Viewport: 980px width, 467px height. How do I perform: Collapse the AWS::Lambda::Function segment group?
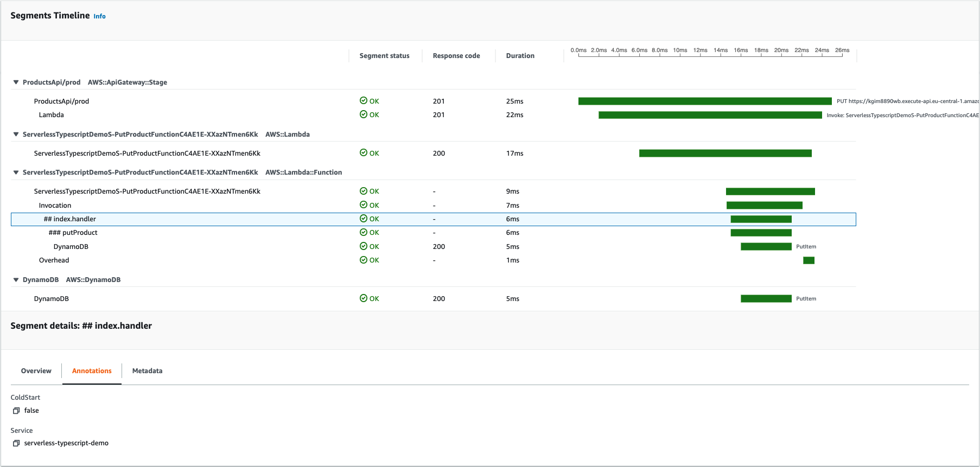click(16, 172)
